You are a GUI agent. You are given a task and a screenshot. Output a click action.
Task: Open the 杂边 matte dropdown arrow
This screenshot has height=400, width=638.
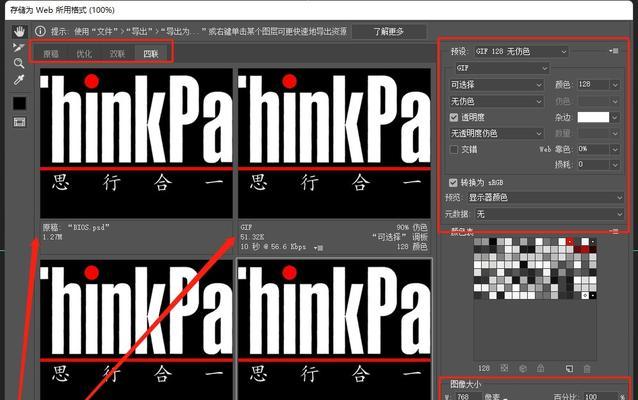tap(615, 118)
